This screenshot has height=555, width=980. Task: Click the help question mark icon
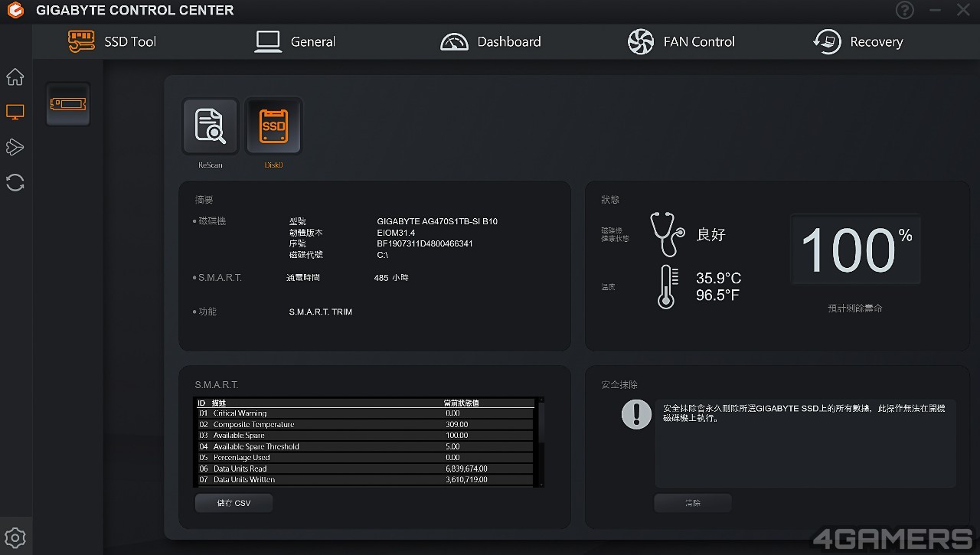pos(905,10)
